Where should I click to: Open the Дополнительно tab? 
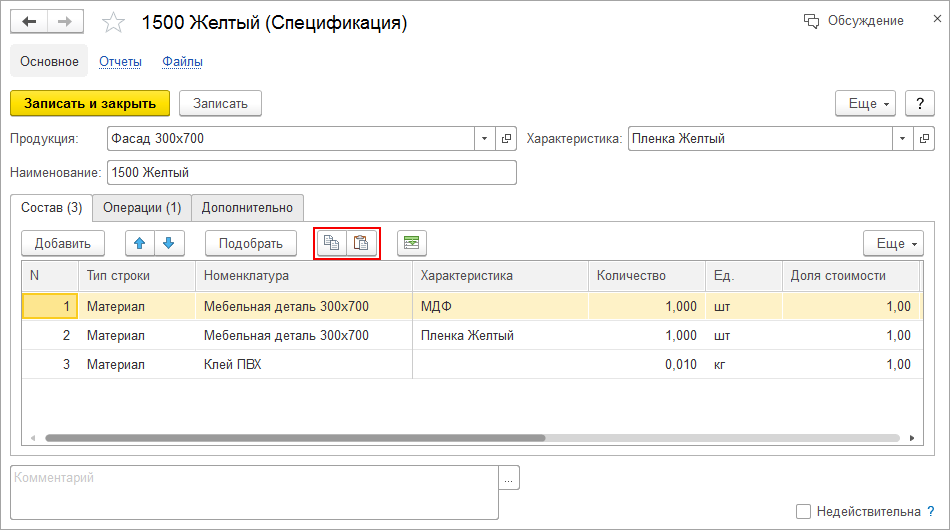tap(247, 208)
